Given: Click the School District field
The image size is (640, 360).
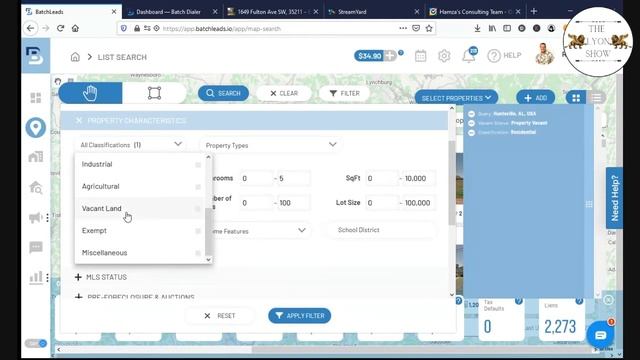Looking at the screenshot, I should [x=382, y=230].
